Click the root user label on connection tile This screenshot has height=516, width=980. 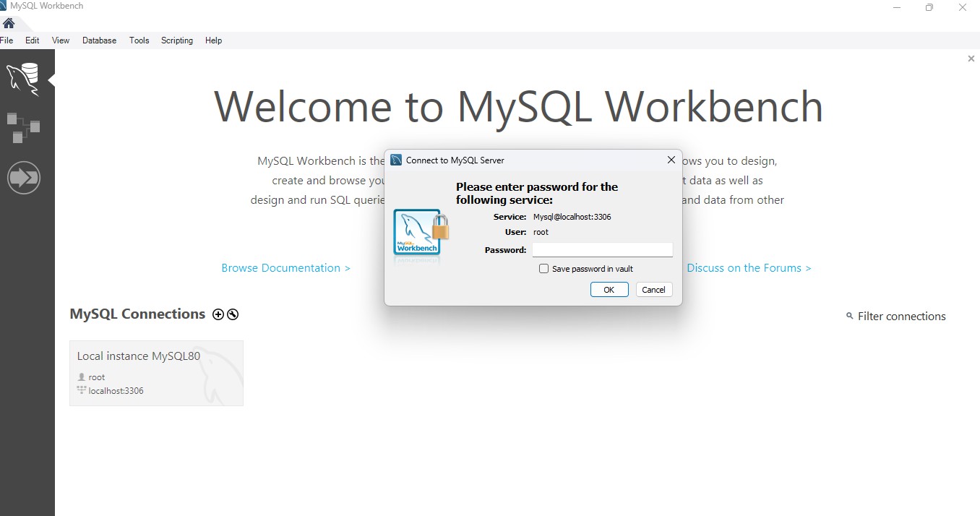pyautogui.click(x=97, y=377)
